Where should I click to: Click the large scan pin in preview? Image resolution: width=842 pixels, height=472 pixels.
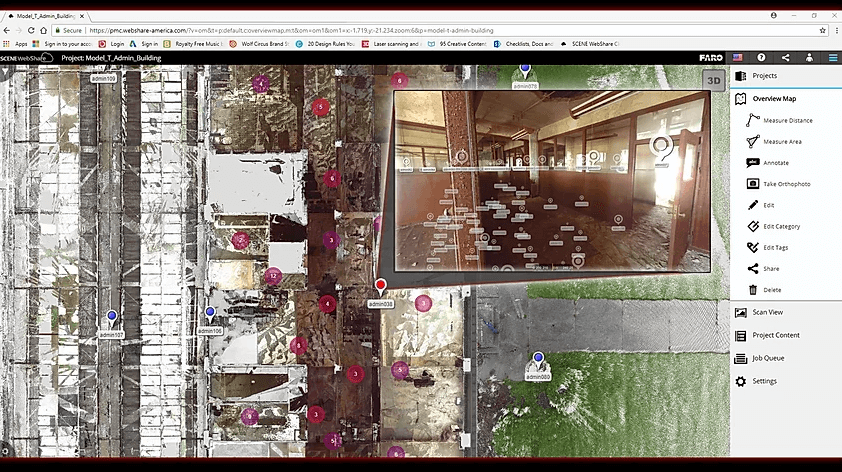pos(661,147)
